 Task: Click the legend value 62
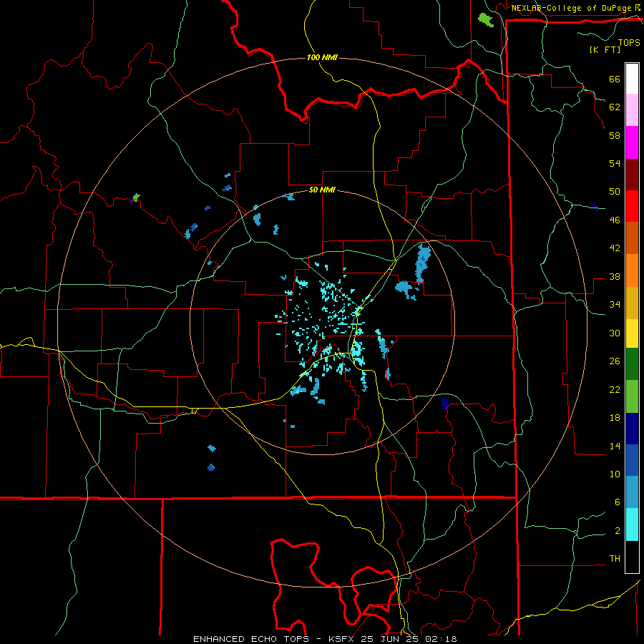(x=615, y=107)
